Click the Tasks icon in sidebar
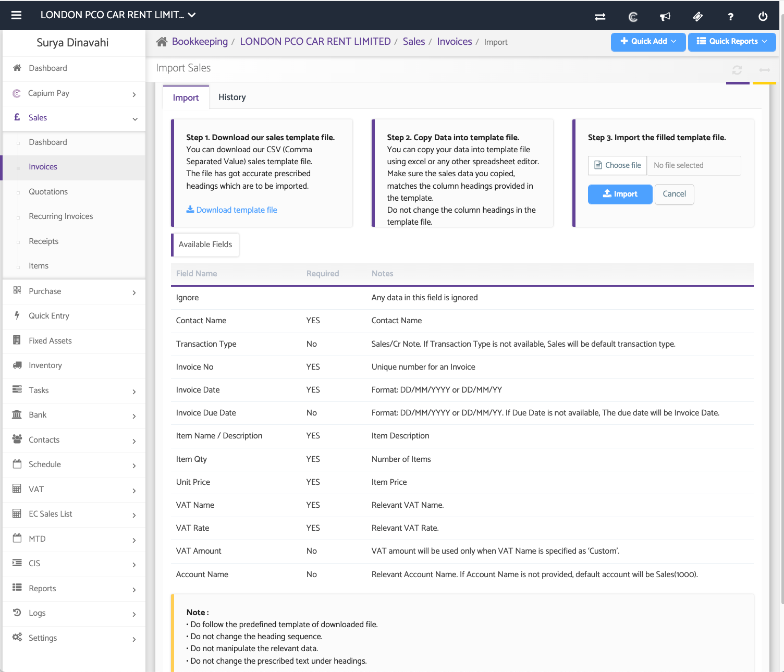784x672 pixels. pyautogui.click(x=17, y=389)
